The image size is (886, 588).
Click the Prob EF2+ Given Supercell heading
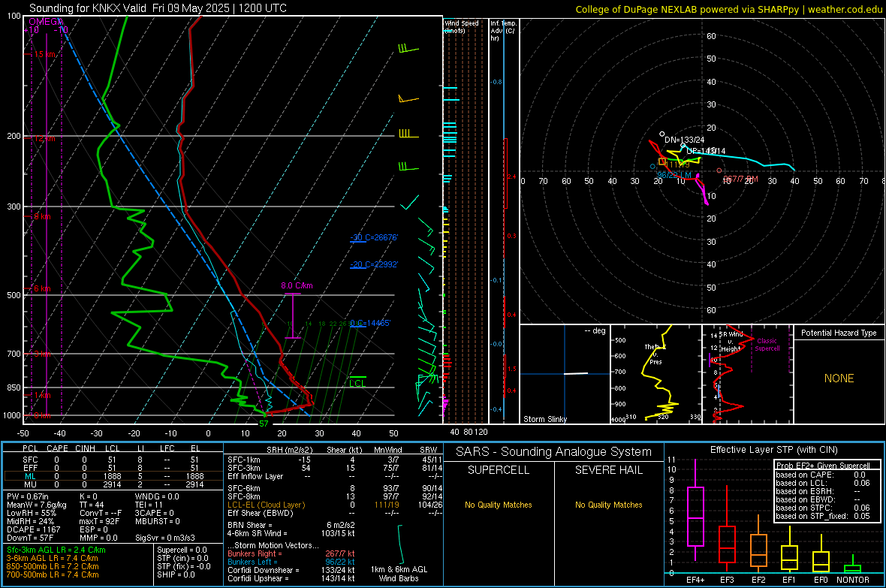click(x=823, y=466)
